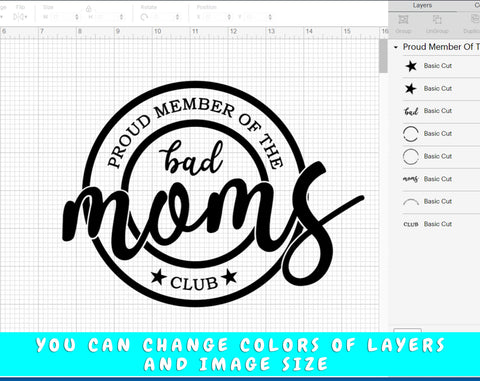The image size is (480, 381).
Task: Adjust the Position X stepper arrows
Action: 229,17
